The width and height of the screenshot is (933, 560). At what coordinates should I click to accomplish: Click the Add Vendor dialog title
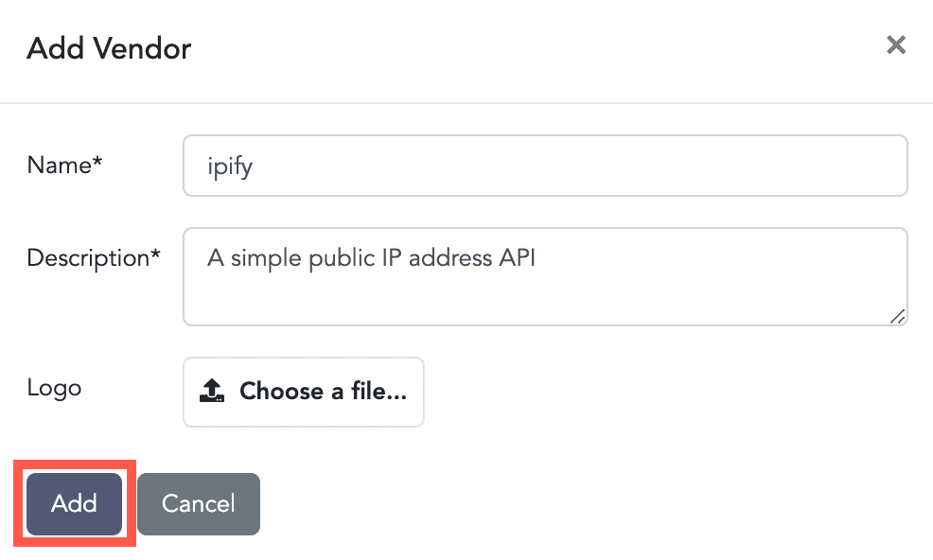click(x=109, y=48)
